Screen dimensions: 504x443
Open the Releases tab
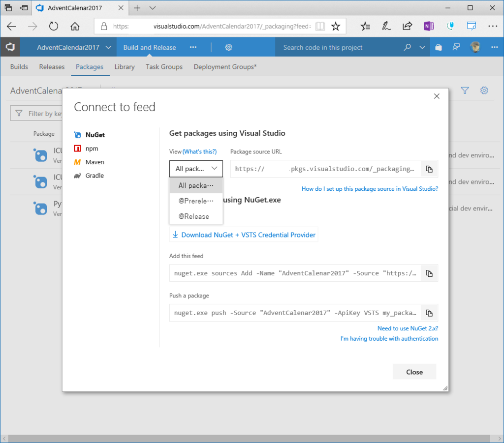[52, 67]
